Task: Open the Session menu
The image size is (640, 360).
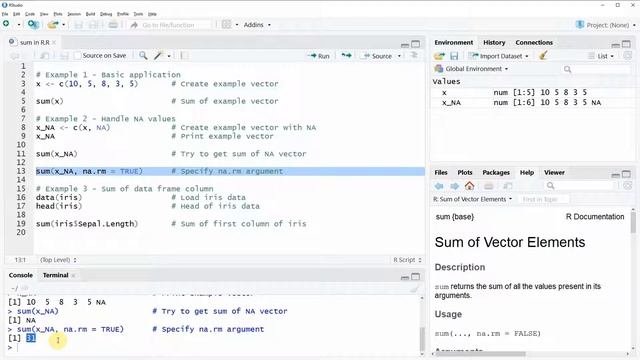Action: 74,14
